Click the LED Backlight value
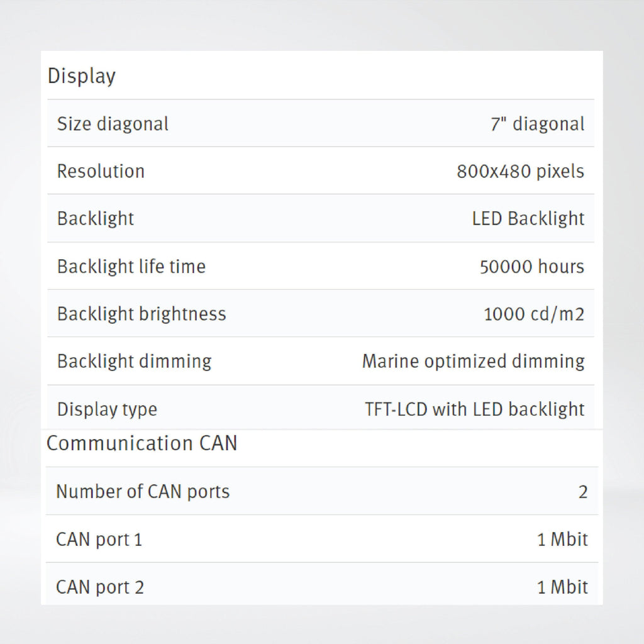The image size is (644, 644). [528, 218]
